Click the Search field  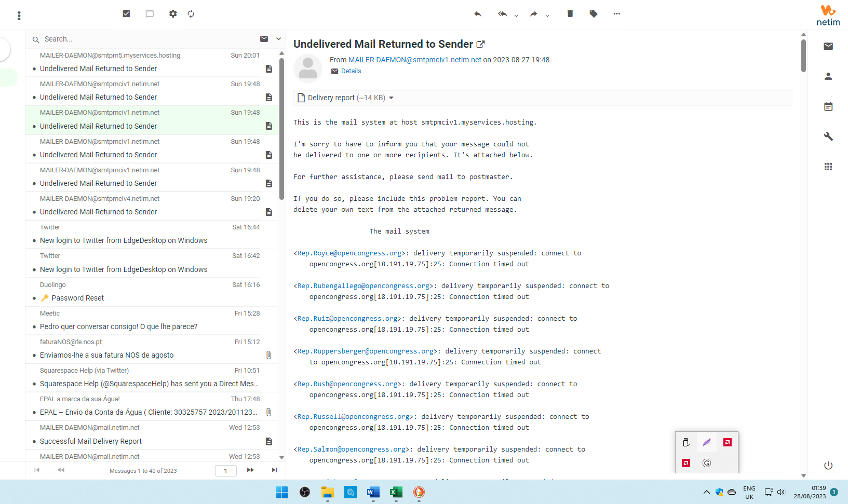[148, 39]
